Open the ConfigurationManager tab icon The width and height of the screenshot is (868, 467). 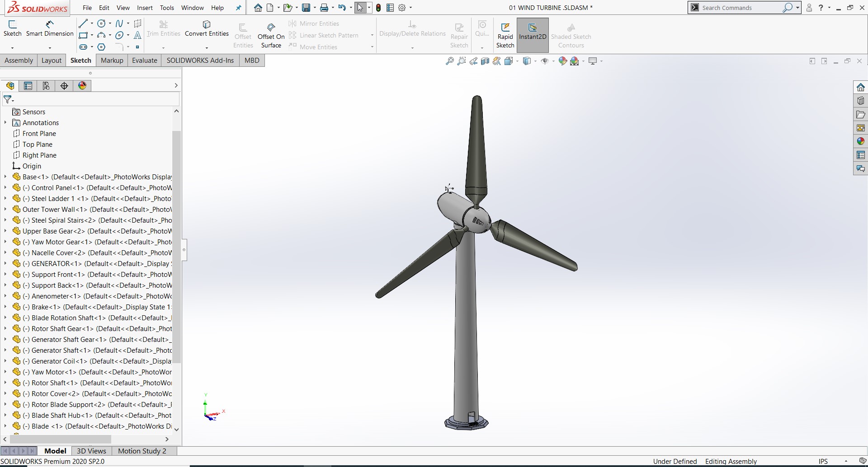[46, 86]
